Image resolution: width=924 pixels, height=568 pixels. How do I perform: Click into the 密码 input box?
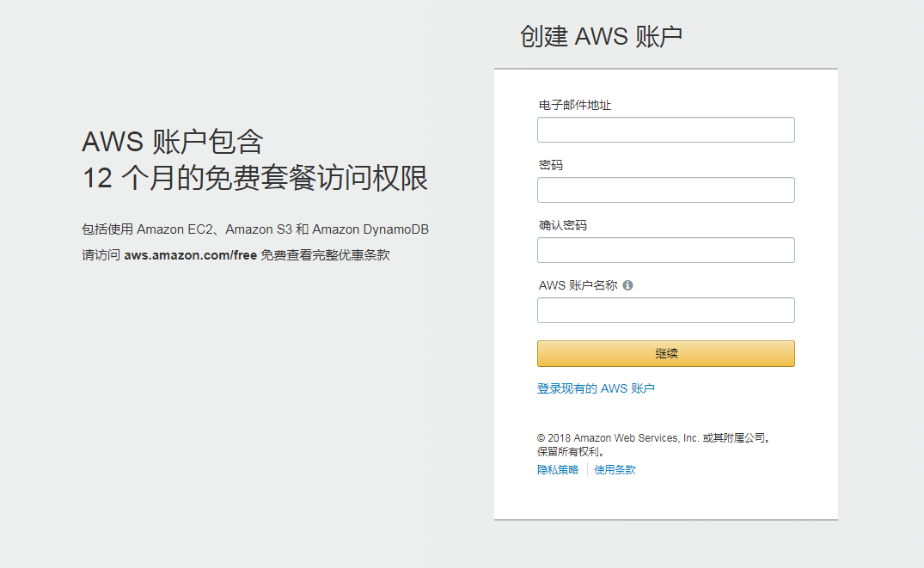pyautogui.click(x=665, y=190)
